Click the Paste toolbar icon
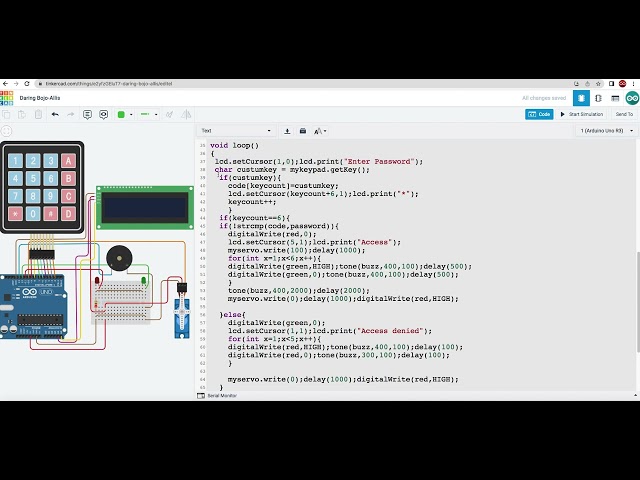This screenshot has width=640, height=480. pyautogui.click(x=22, y=115)
